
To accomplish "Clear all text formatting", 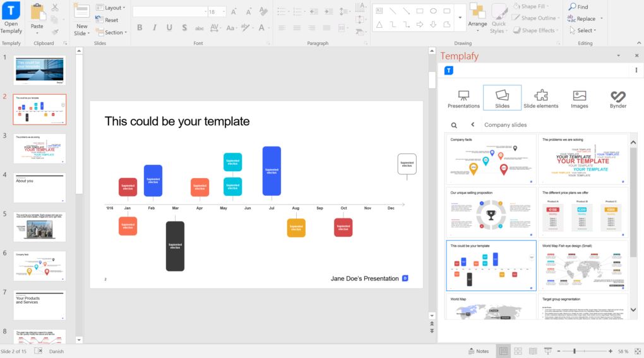I will tap(264, 11).
